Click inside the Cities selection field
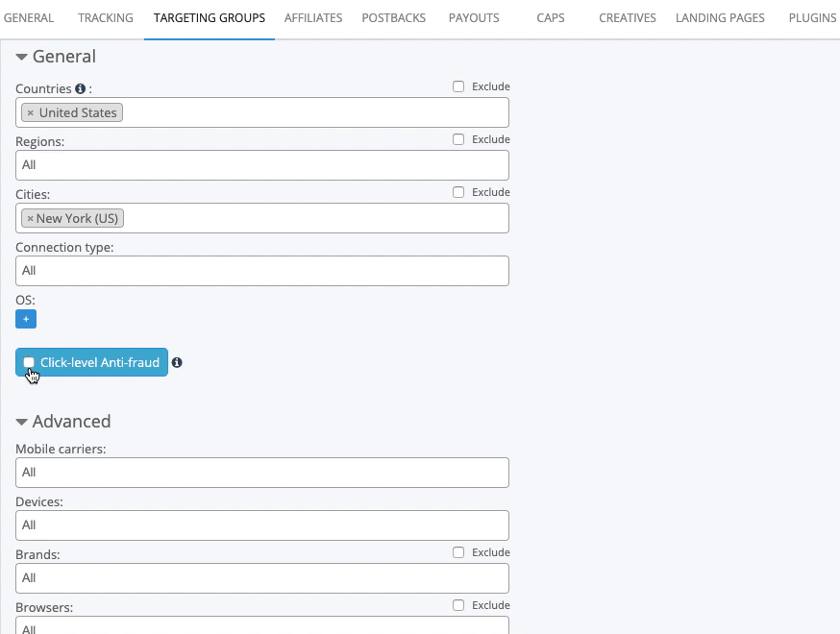This screenshot has height=634, width=840. 262,218
